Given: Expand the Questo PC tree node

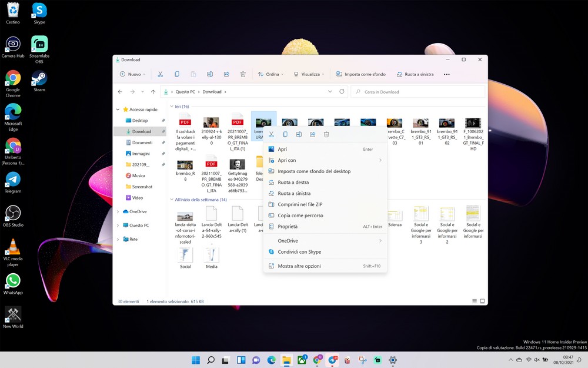Looking at the screenshot, I should pyautogui.click(x=118, y=226).
